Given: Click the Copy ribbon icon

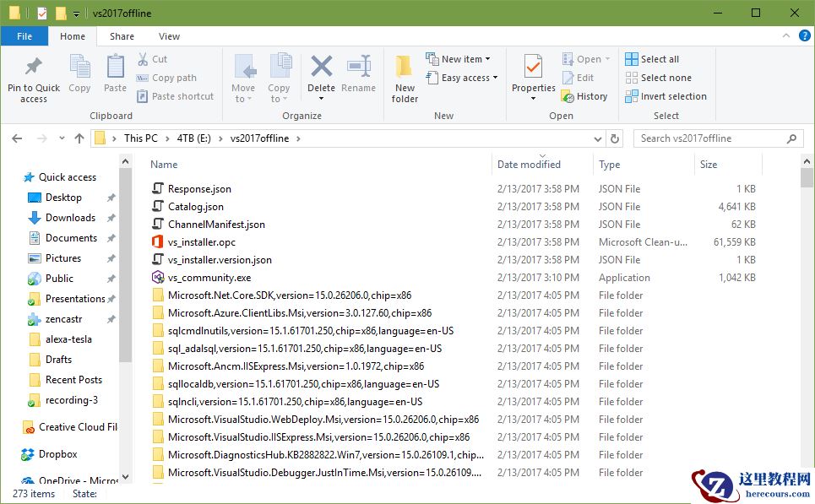Looking at the screenshot, I should tap(79, 67).
